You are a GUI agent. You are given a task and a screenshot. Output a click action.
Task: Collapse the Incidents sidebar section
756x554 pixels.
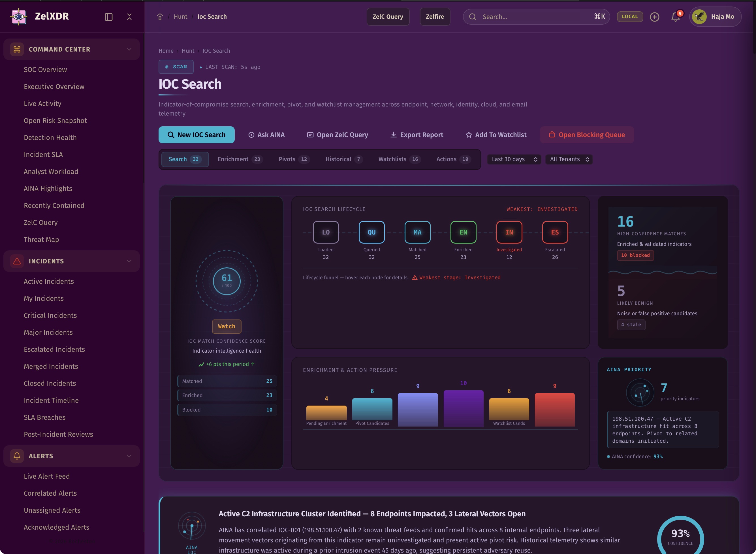(129, 261)
